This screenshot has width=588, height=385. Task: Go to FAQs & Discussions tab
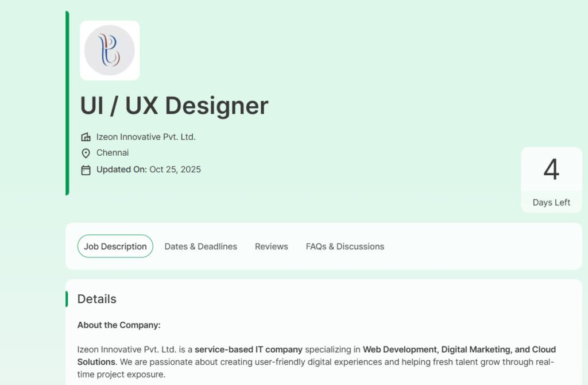pyautogui.click(x=345, y=247)
